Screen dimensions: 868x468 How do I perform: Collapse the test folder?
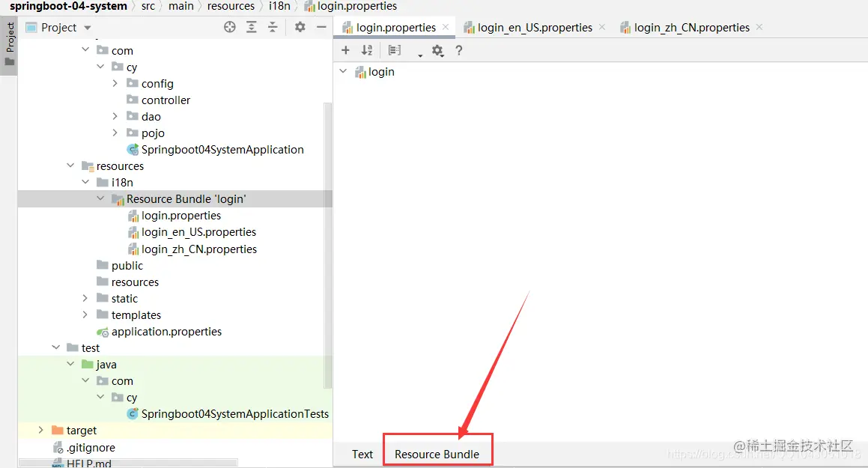tap(55, 347)
